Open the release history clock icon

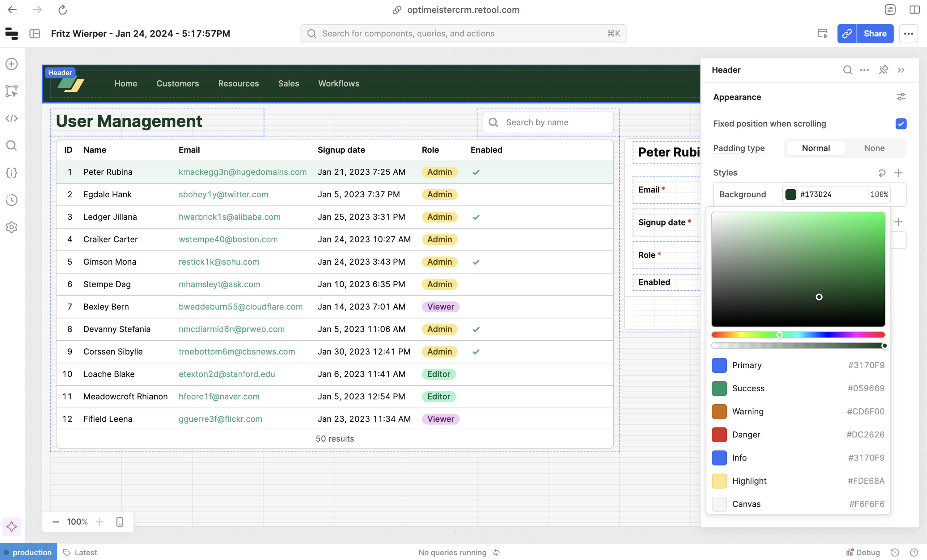tap(12, 200)
